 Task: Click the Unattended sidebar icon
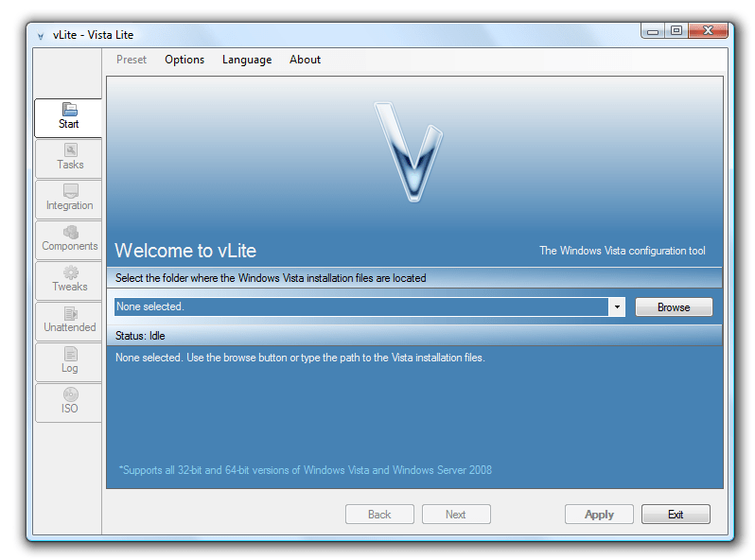click(x=70, y=313)
